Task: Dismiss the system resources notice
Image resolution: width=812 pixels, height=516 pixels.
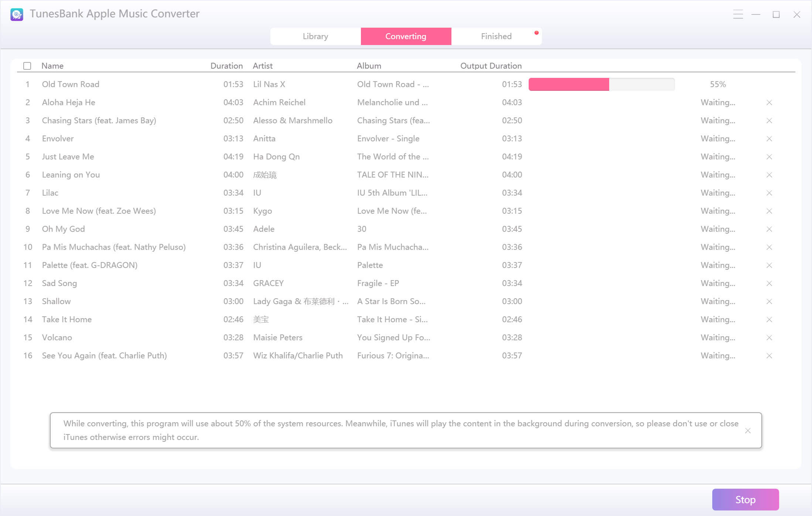Action: pyautogui.click(x=748, y=431)
